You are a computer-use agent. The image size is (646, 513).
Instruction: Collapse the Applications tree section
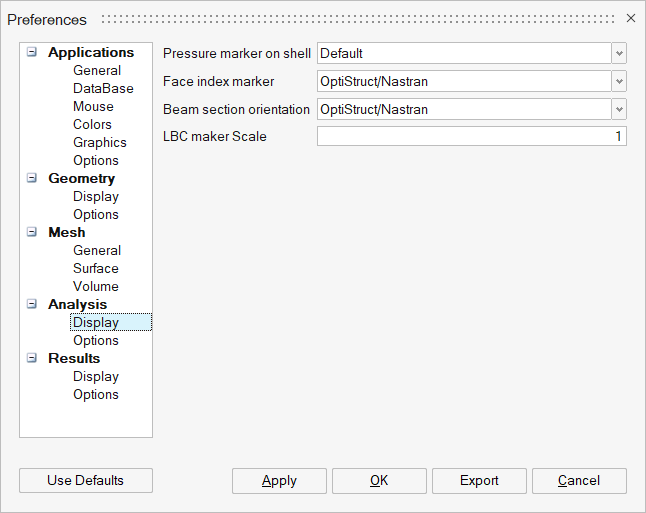coord(32,53)
